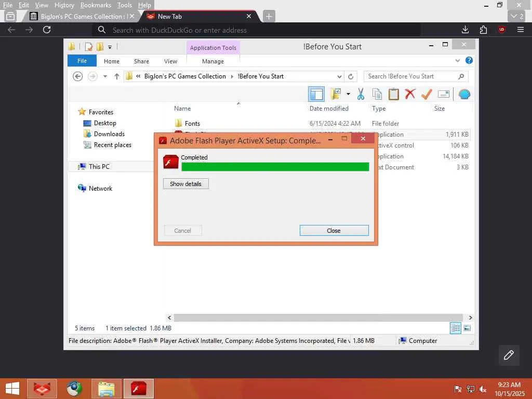Click the Application Tools contextual tab
The image size is (532, 399).
(x=213, y=48)
